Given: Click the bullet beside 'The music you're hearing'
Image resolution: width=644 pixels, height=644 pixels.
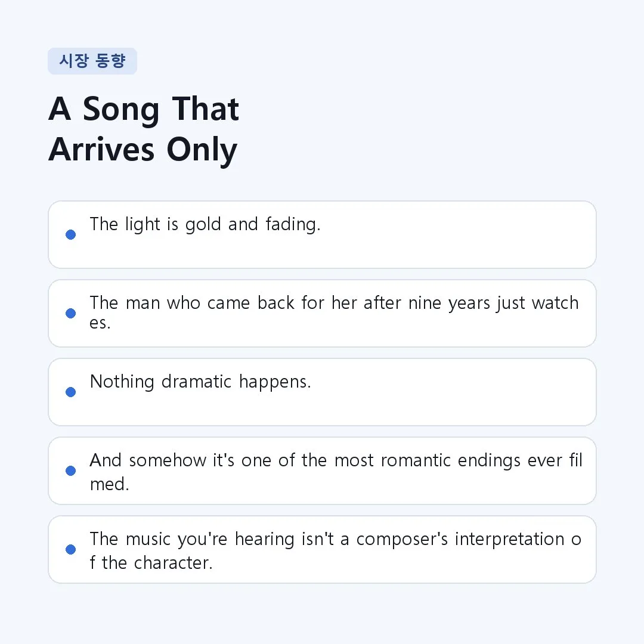Looking at the screenshot, I should (70, 550).
